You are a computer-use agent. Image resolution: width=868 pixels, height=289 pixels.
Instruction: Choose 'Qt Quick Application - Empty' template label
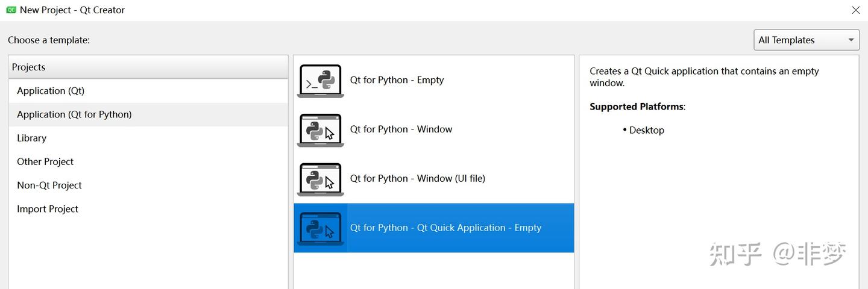[445, 228]
